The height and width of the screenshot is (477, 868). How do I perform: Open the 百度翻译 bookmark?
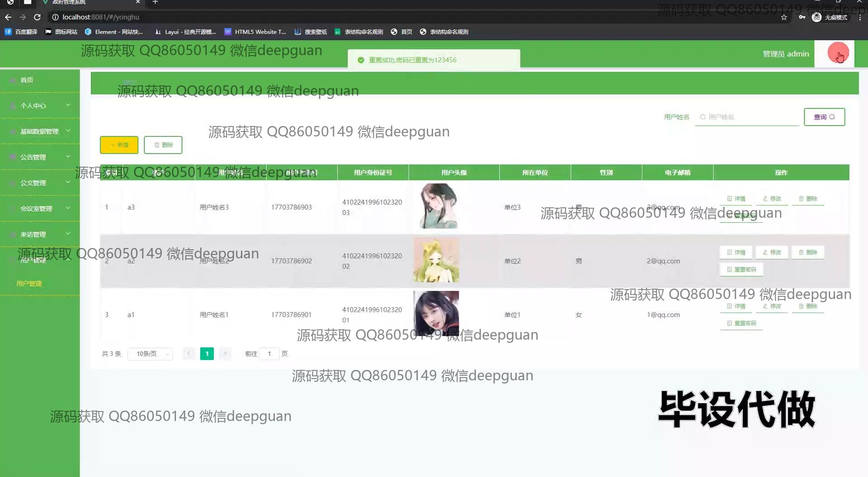pyautogui.click(x=21, y=32)
